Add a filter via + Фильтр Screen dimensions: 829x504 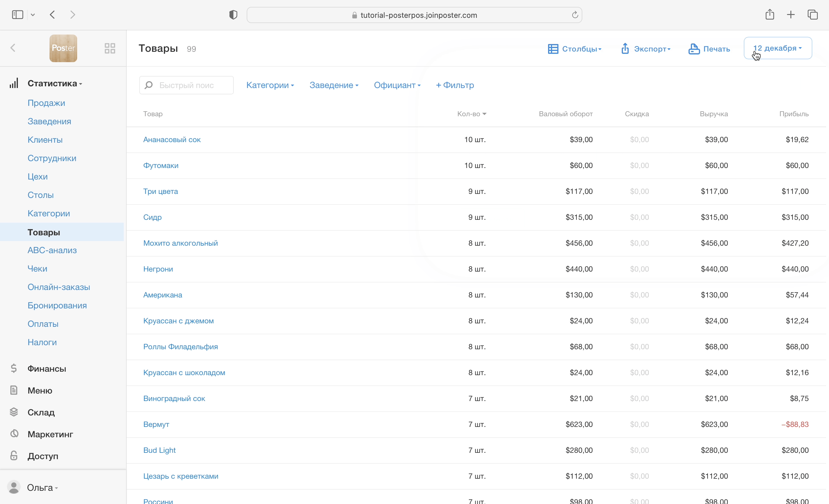click(x=455, y=85)
